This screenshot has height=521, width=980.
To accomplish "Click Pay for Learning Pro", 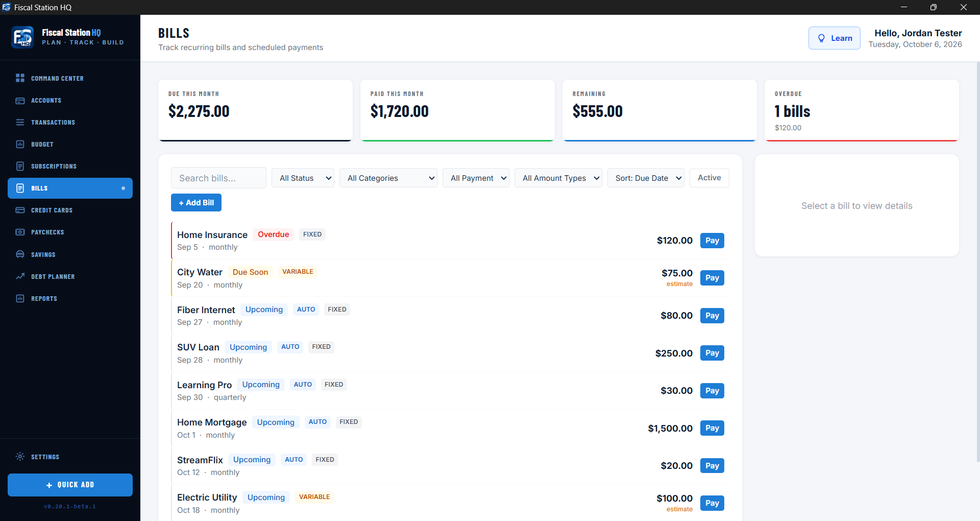I will coord(712,391).
